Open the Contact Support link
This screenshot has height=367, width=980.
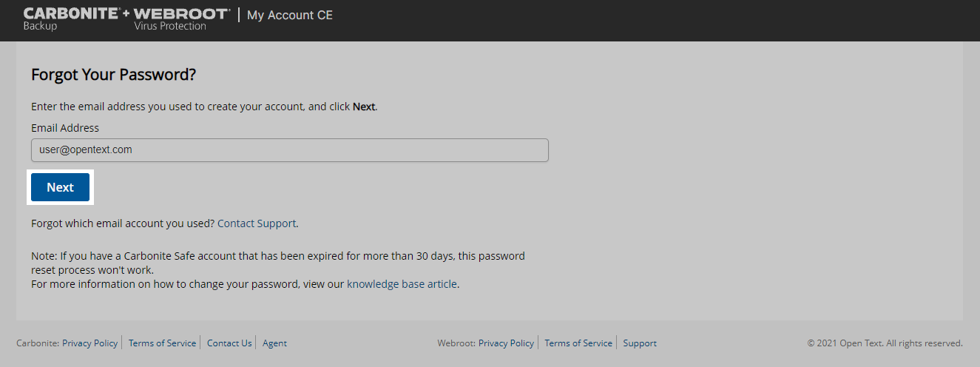256,223
